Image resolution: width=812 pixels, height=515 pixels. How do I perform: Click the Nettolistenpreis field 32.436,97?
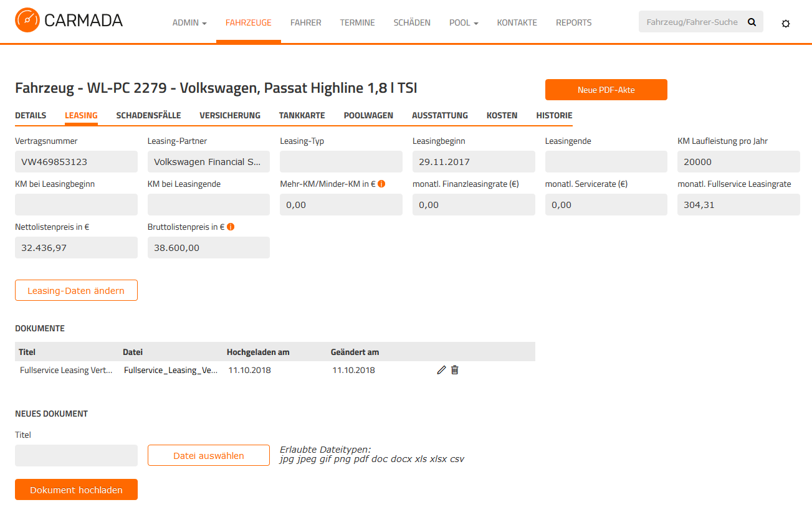coord(76,248)
